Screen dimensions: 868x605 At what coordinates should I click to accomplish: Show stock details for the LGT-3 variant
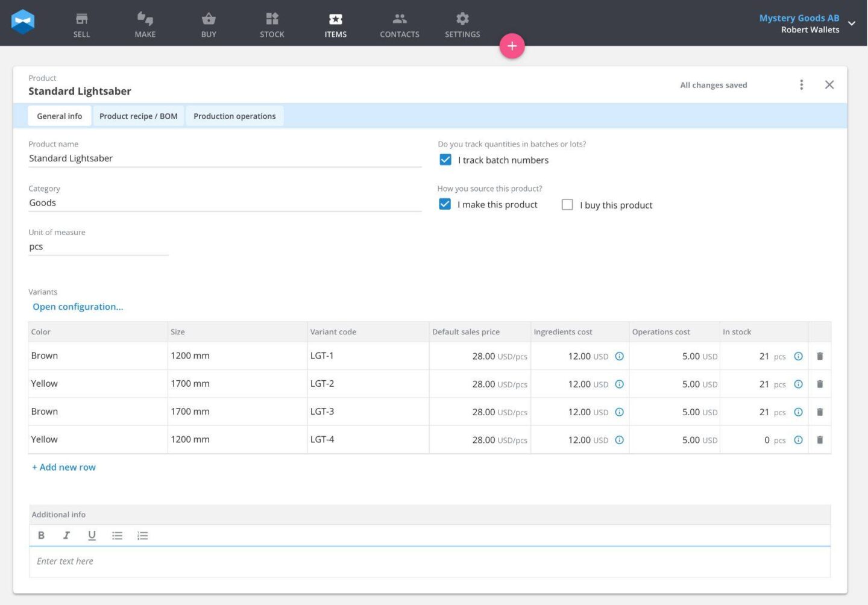[798, 412]
